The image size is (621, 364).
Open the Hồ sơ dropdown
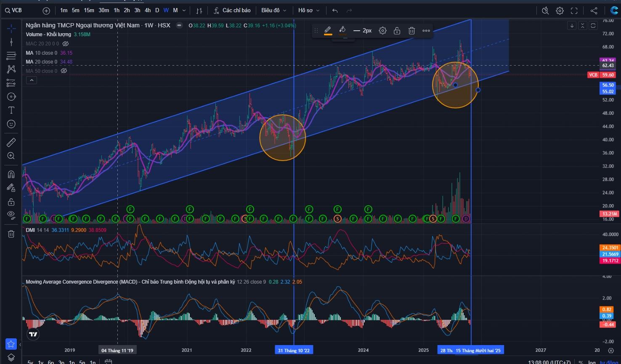[309, 11]
